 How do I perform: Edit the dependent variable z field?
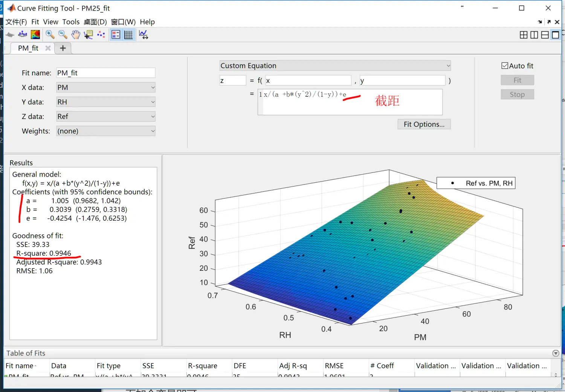click(233, 81)
